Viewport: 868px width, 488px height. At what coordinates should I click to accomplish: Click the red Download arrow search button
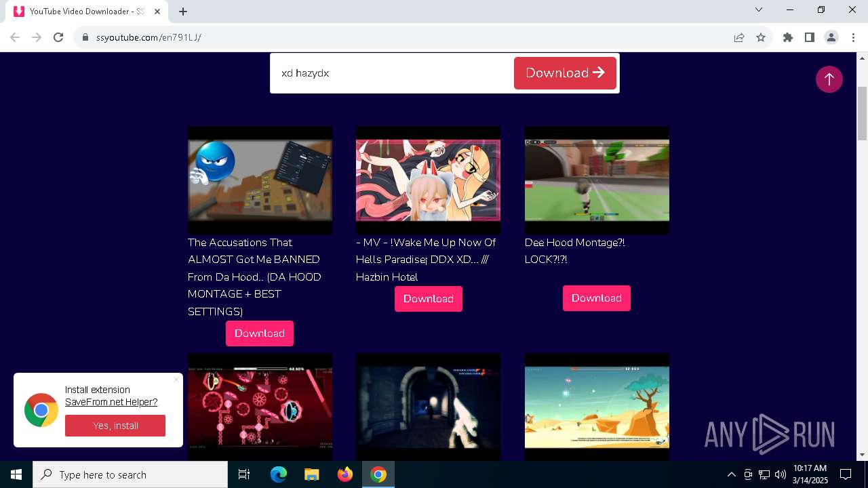pos(565,73)
